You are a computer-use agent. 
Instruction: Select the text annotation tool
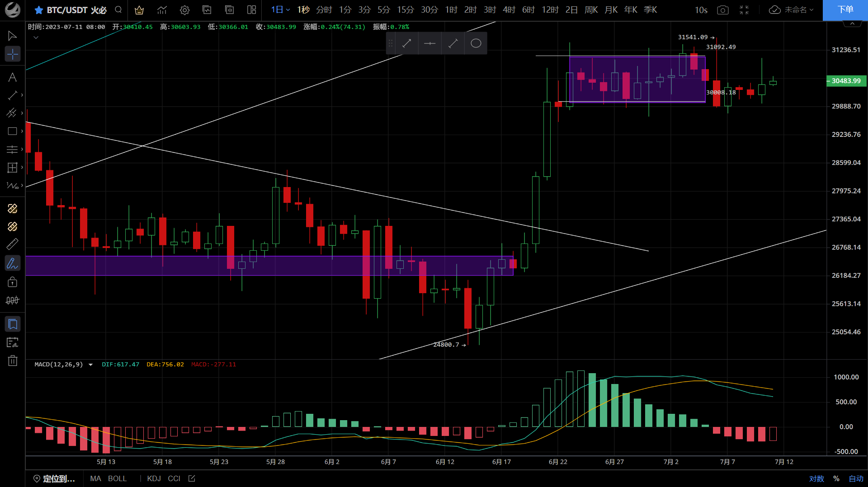pos(12,77)
